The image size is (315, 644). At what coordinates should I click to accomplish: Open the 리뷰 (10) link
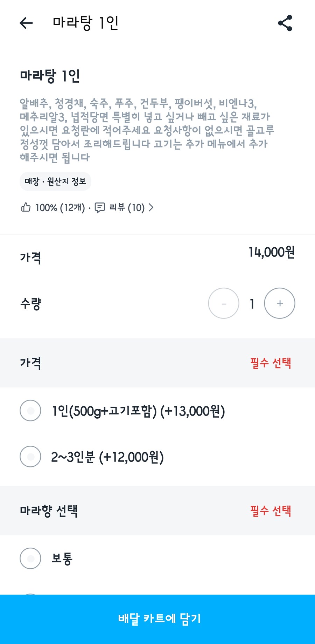(x=127, y=208)
